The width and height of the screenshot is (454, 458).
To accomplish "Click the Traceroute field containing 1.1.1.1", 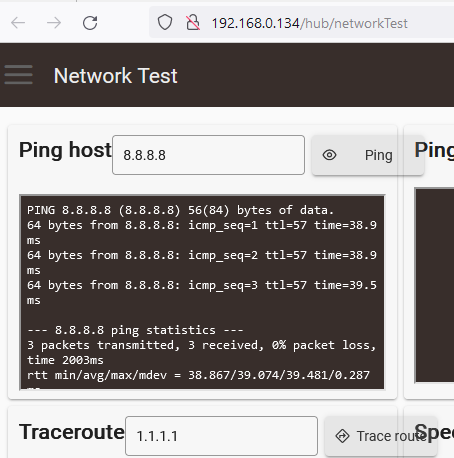I will (221, 436).
